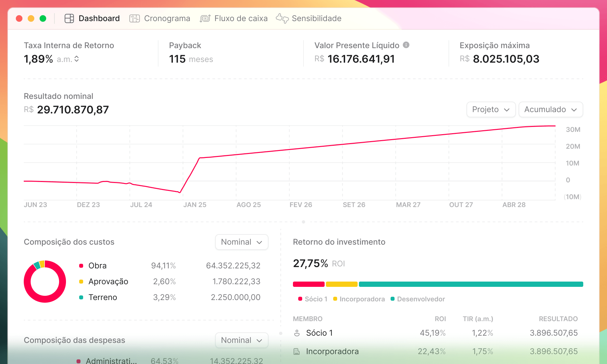Click the Dashboard grid icon
607x364 pixels.
(69, 18)
